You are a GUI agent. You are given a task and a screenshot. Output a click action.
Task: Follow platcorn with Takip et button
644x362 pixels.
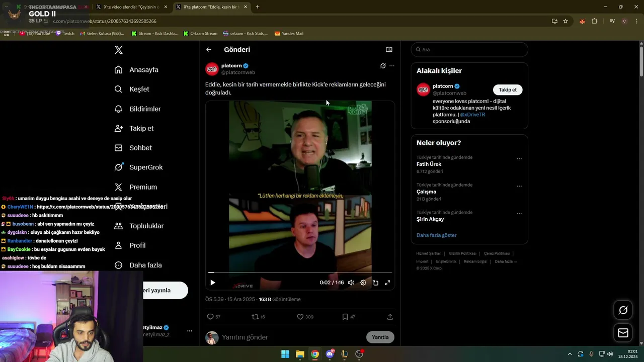click(x=508, y=90)
